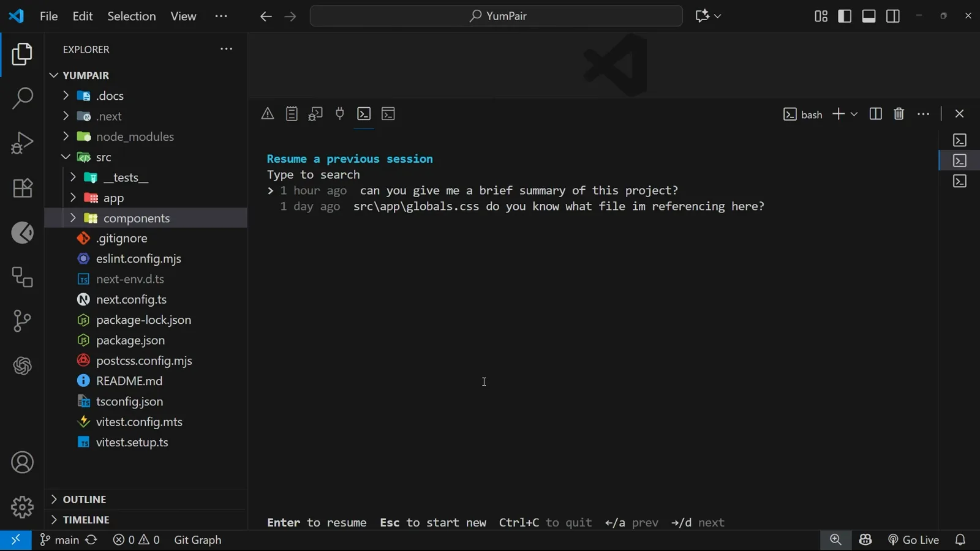Toggle the Primary Side Bar
980x551 pixels.
coord(845,16)
